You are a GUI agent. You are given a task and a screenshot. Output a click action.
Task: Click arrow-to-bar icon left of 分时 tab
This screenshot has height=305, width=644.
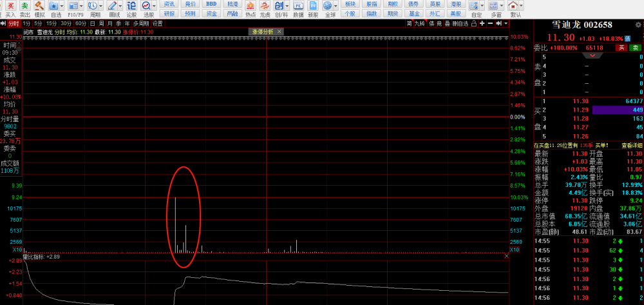tap(3, 23)
